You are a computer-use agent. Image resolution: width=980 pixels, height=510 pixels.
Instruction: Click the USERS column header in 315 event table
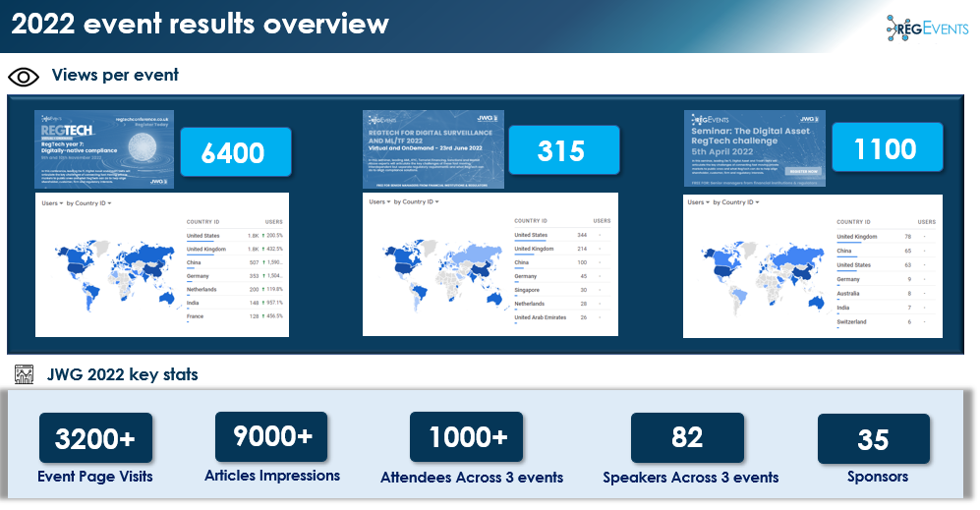click(602, 221)
